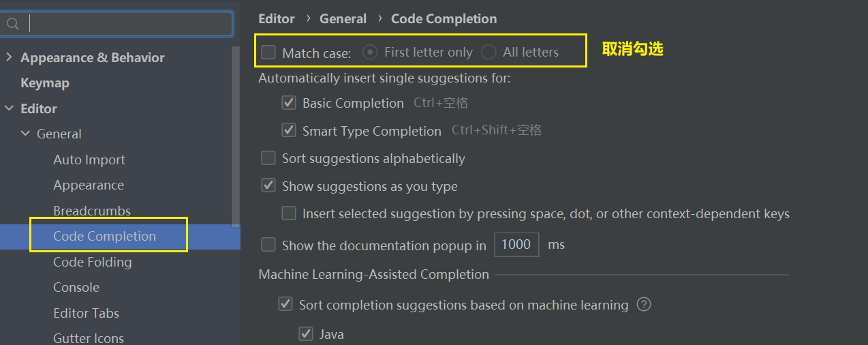
Task: Select the All letters radio button
Action: pos(489,52)
